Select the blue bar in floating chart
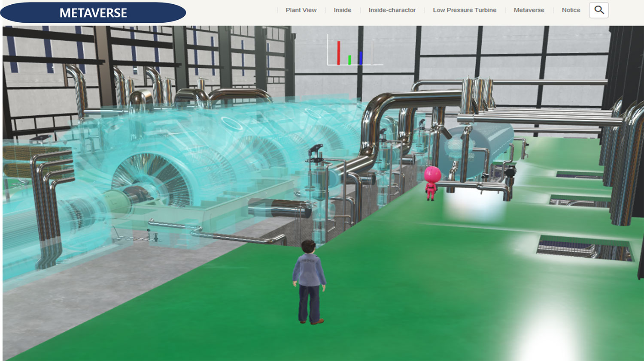The image size is (644, 361). click(x=361, y=58)
